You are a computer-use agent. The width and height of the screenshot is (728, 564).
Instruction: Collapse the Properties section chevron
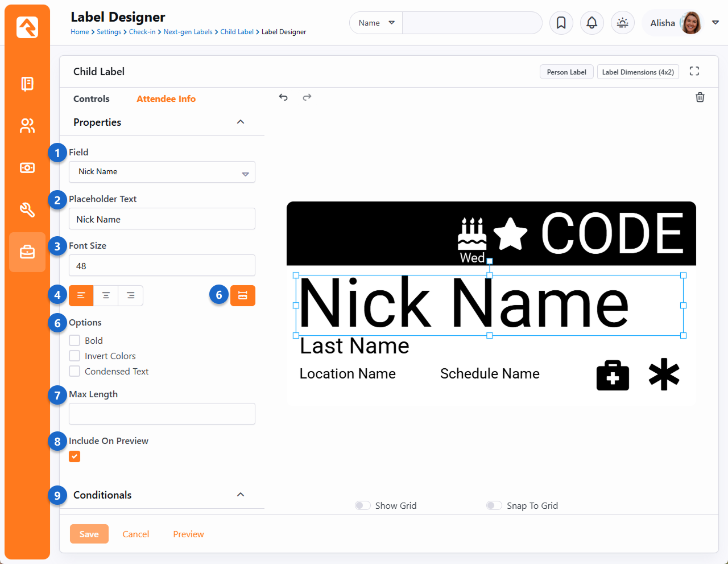(x=241, y=122)
